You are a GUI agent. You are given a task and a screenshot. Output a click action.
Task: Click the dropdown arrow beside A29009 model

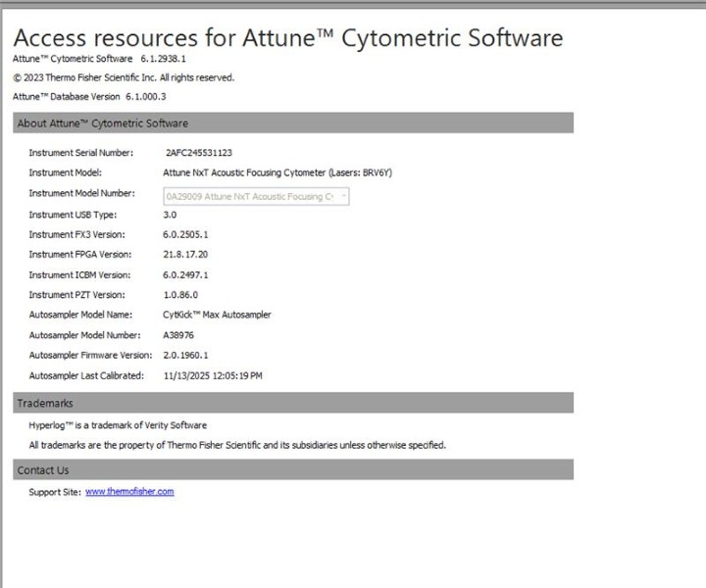point(343,196)
